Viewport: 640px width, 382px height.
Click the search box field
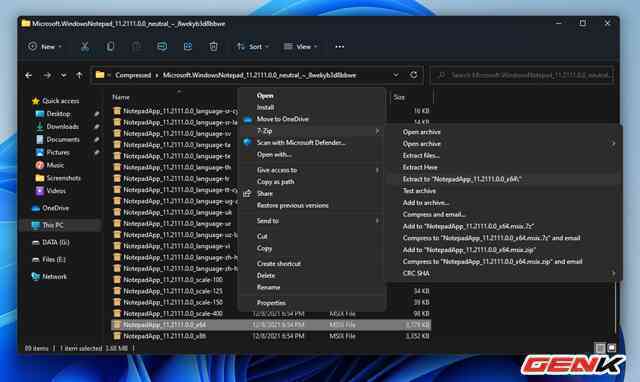[522, 75]
